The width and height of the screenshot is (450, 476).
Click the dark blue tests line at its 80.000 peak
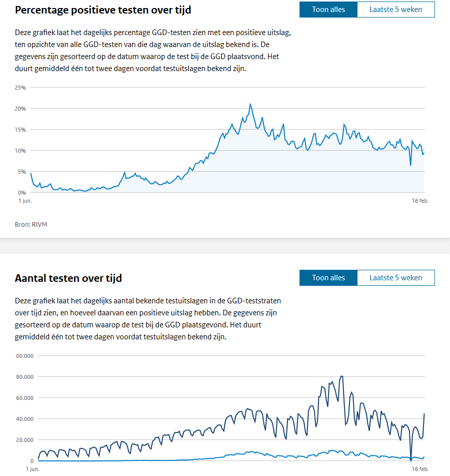coord(341,376)
